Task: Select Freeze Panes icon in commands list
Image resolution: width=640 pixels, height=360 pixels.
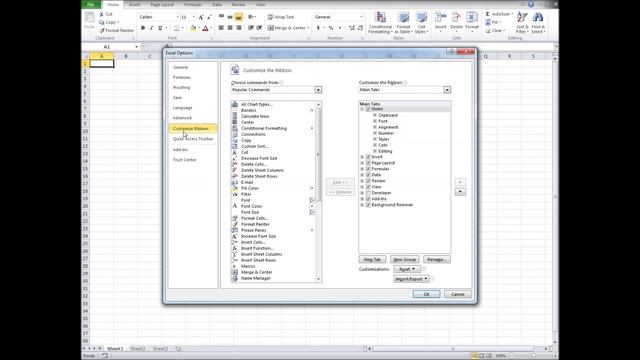Action: click(x=235, y=230)
